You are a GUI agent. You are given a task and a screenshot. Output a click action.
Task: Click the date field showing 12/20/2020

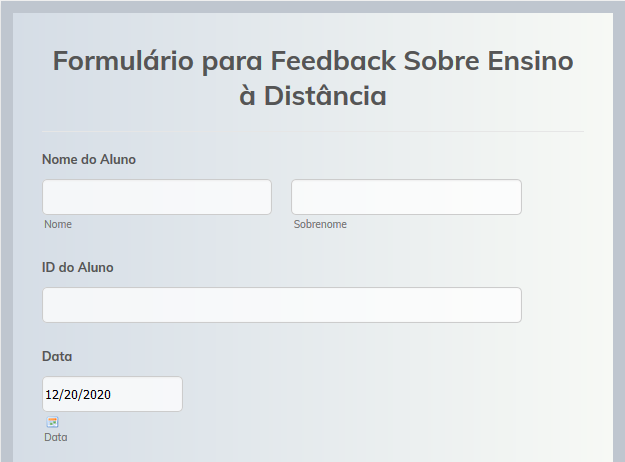tap(112, 394)
